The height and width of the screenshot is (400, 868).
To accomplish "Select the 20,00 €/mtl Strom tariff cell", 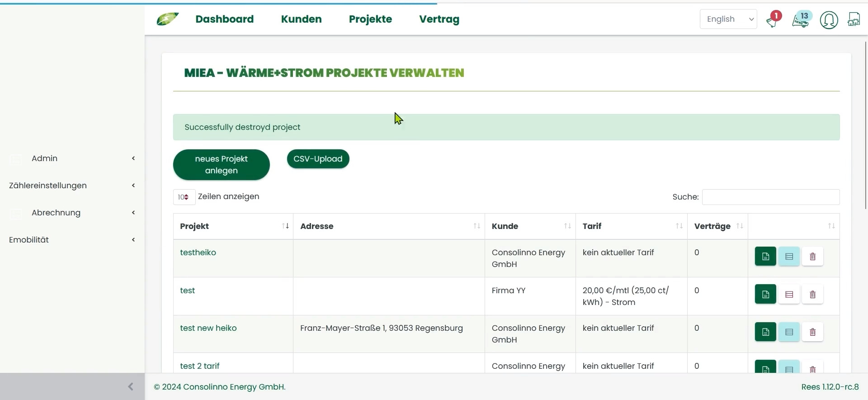I will pos(632,296).
